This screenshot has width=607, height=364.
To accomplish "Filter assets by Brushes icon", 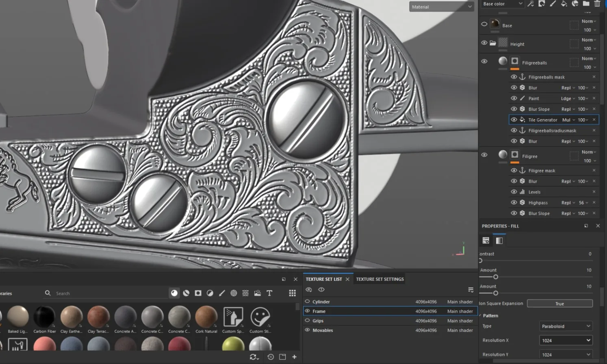I will click(x=222, y=293).
